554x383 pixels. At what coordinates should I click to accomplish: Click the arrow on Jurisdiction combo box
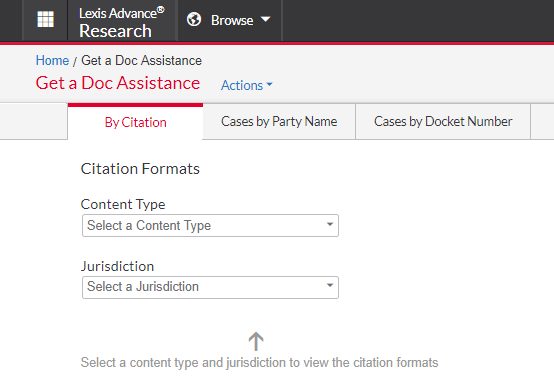click(330, 285)
